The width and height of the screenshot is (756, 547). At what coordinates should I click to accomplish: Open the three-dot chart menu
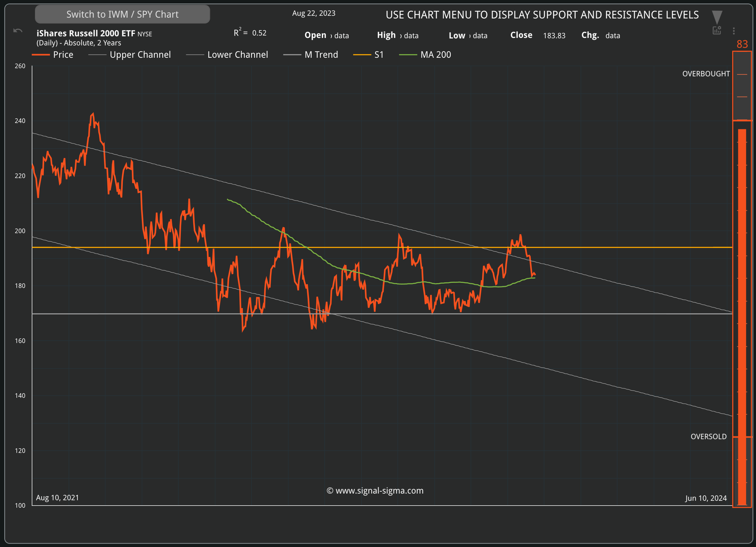pyautogui.click(x=734, y=31)
